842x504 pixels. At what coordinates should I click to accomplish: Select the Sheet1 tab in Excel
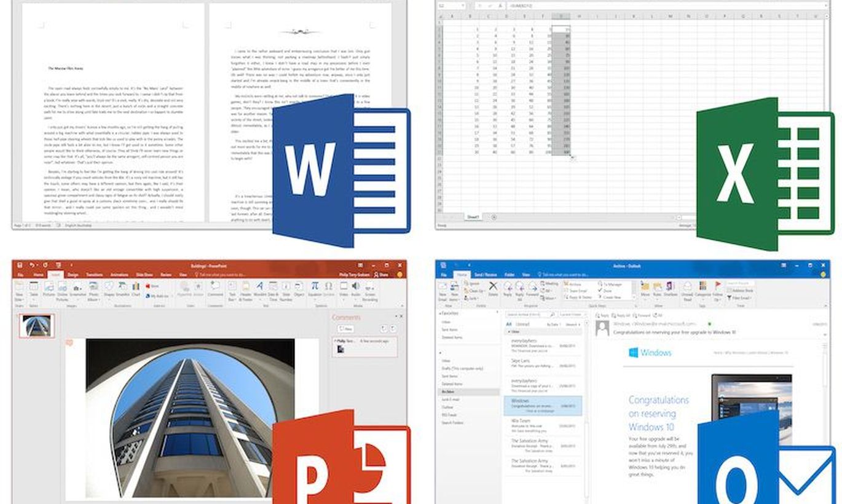(x=473, y=217)
